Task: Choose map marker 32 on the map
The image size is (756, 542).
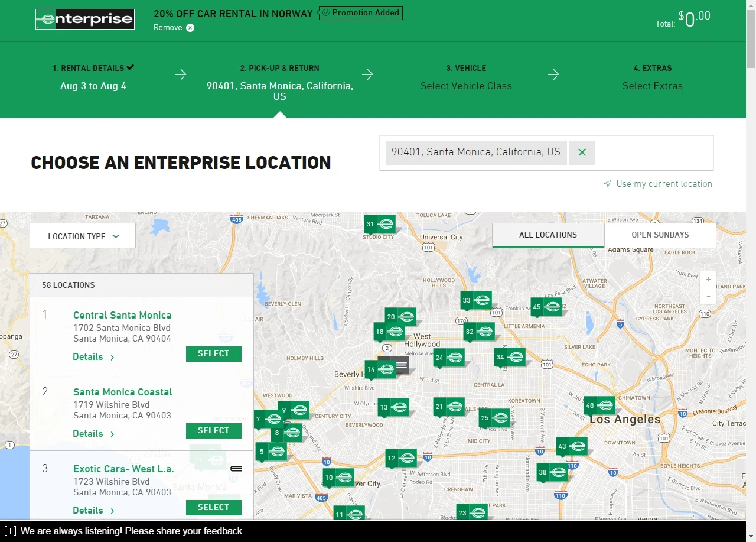Action: click(479, 332)
